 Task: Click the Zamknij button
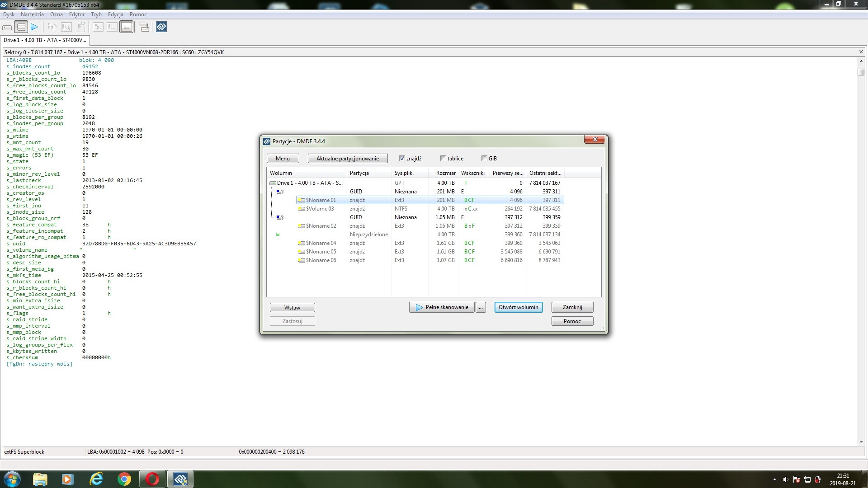(572, 307)
